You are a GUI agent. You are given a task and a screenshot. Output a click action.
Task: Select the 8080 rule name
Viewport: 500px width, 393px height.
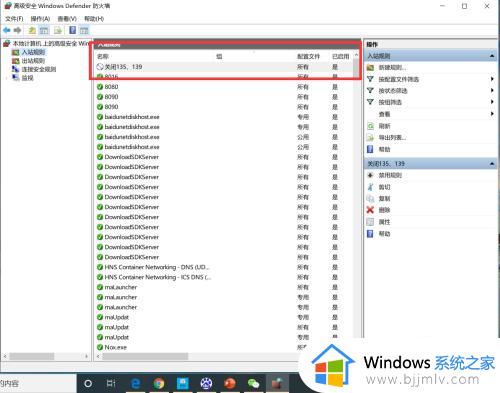pyautogui.click(x=111, y=87)
